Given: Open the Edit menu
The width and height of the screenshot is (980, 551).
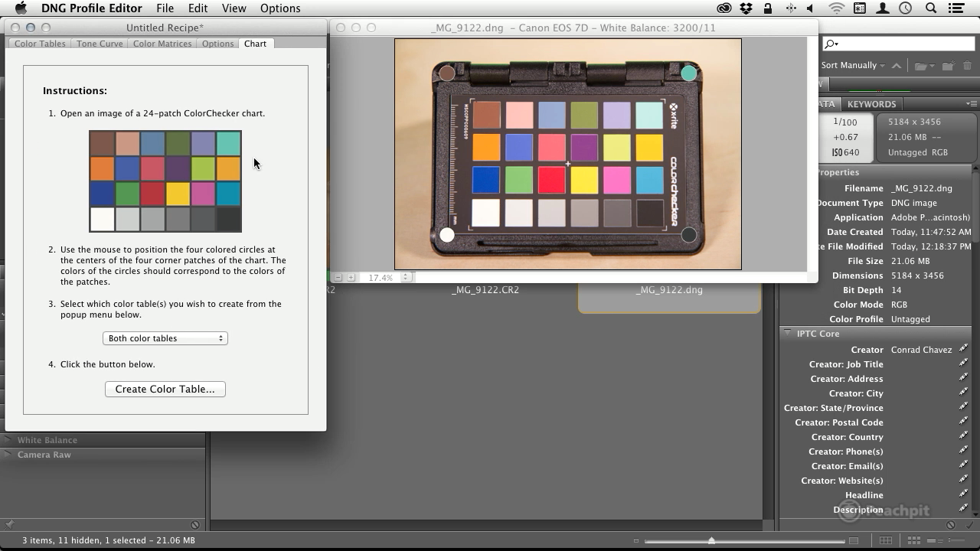Looking at the screenshot, I should tap(198, 8).
